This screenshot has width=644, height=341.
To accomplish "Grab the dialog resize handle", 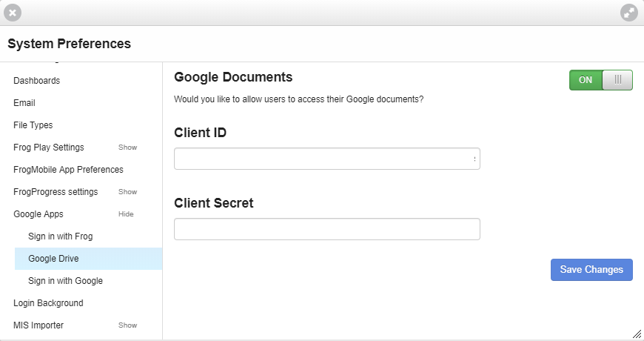I will tap(637, 334).
